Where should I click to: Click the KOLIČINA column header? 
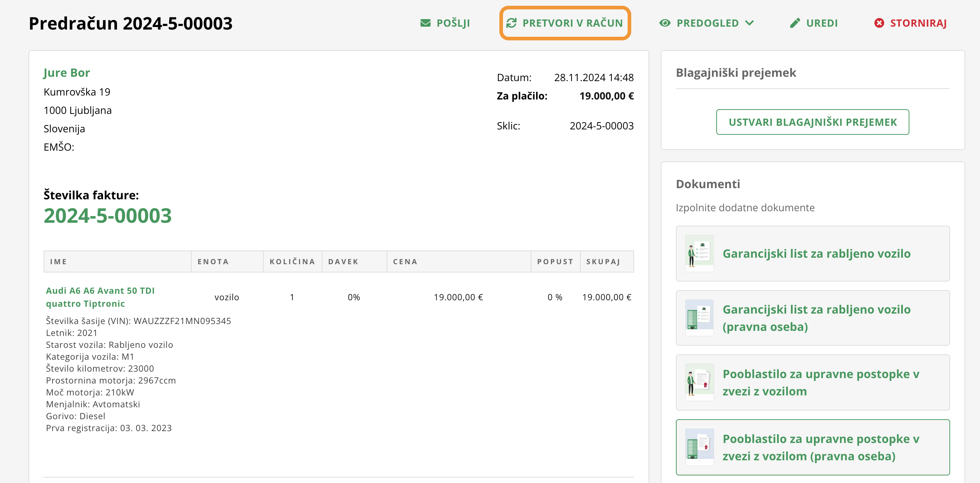pyautogui.click(x=292, y=262)
